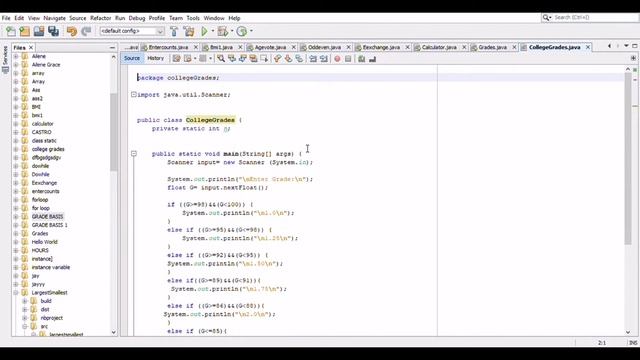The image size is (640, 360).
Task: Click the Comment lines editor icon
Action: (x=361, y=59)
